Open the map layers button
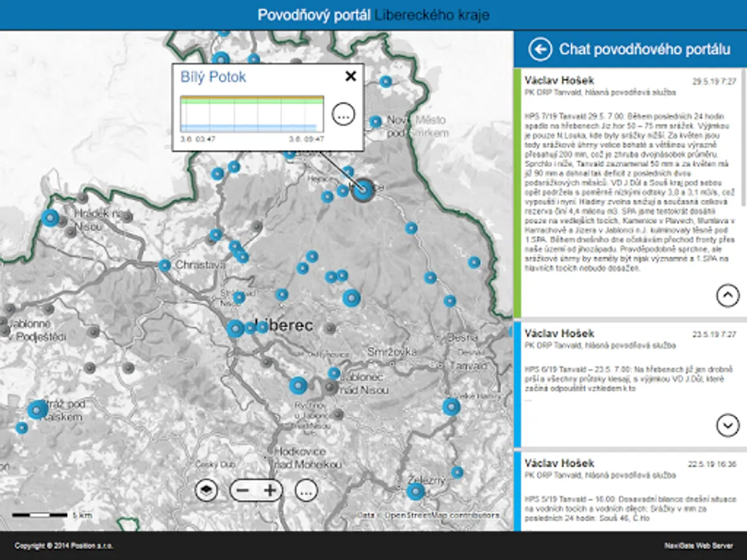Viewport: 747px width, 560px height. (207, 490)
